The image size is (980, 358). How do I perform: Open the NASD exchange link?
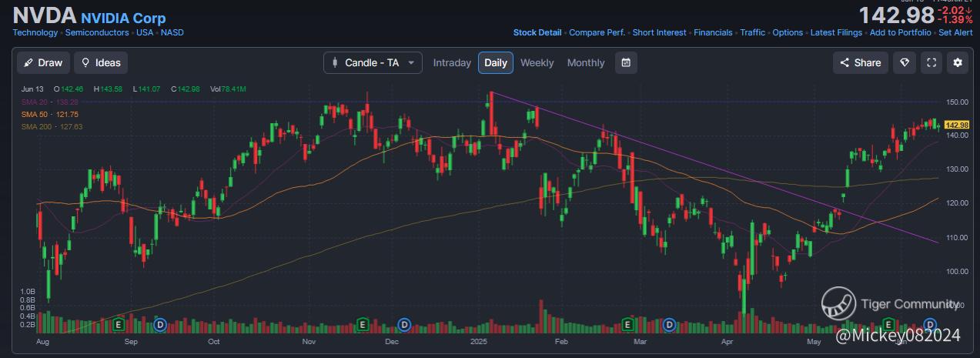pyautogui.click(x=172, y=32)
